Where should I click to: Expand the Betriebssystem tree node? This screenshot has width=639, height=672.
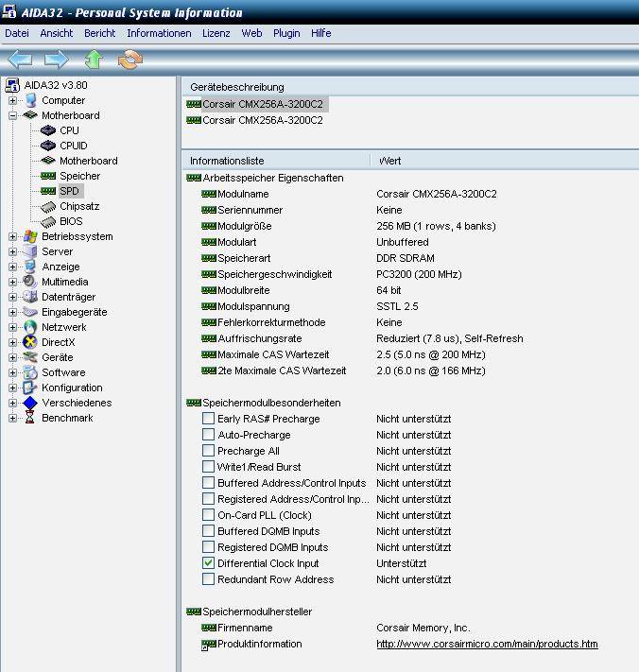coord(13,236)
